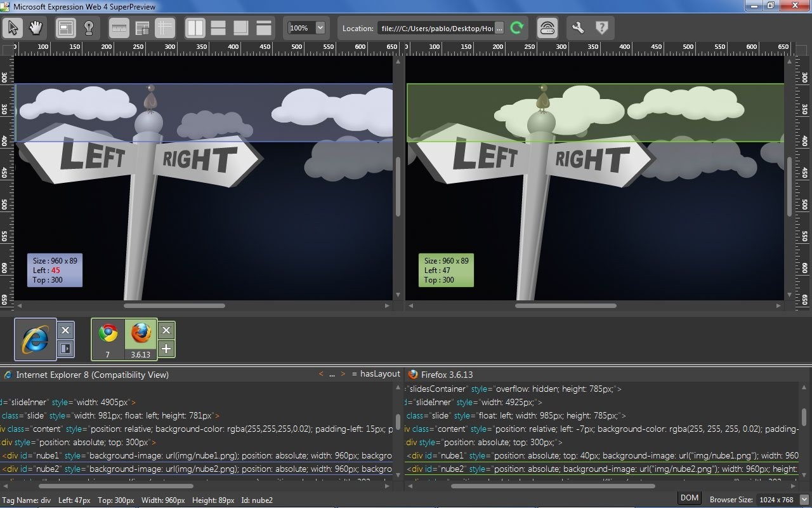Click the panel toggle icon beside Internet Explorer
This screenshot has width=812, height=508.
(x=65, y=349)
